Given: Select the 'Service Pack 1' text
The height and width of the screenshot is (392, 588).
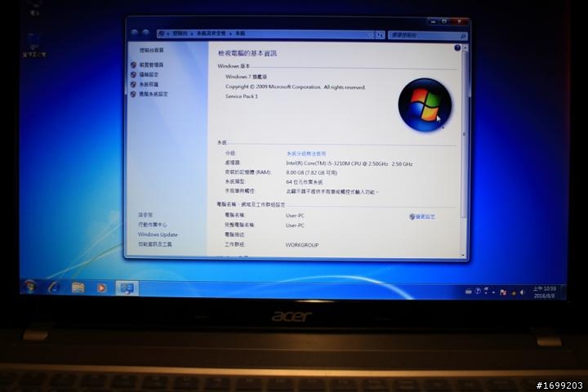Looking at the screenshot, I should pos(242,96).
